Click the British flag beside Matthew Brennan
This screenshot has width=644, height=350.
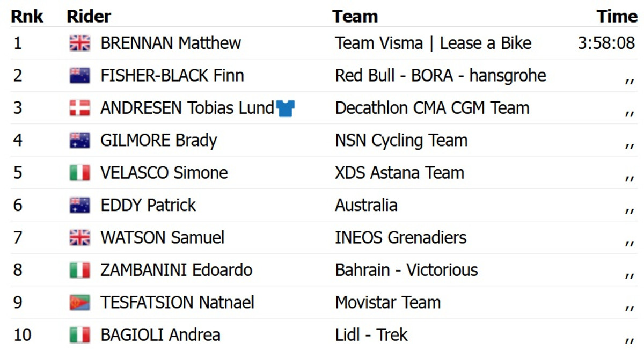pyautogui.click(x=79, y=43)
